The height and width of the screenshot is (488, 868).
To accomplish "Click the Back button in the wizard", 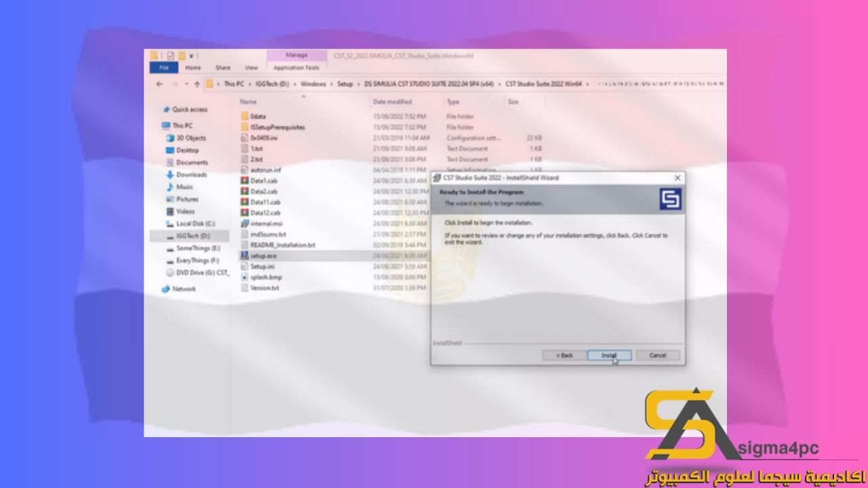I will point(564,355).
